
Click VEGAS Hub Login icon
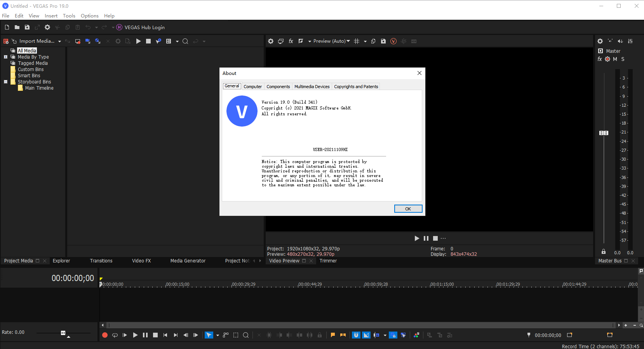119,27
